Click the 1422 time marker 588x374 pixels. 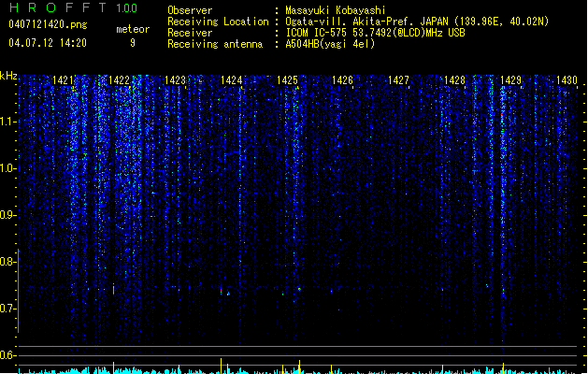point(119,80)
